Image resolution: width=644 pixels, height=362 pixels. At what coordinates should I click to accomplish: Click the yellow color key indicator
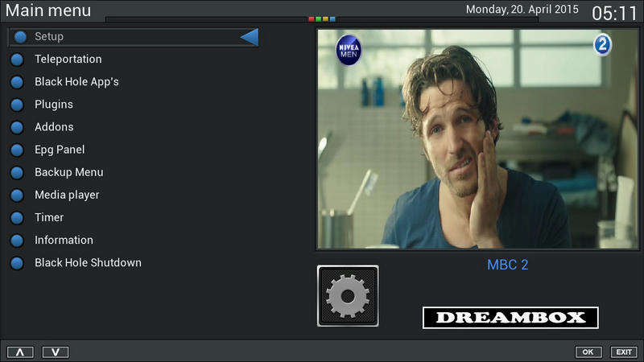point(325,19)
